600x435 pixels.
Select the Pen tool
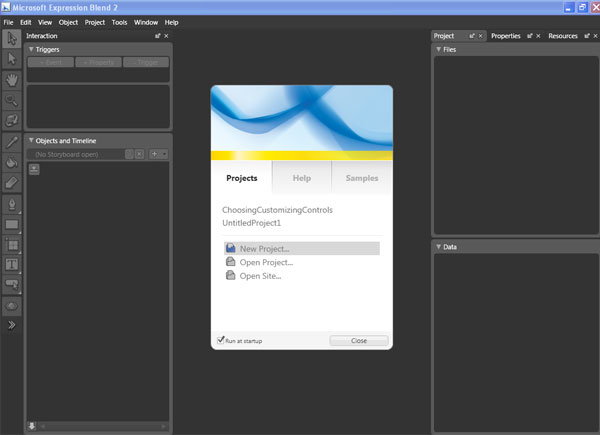[x=11, y=204]
